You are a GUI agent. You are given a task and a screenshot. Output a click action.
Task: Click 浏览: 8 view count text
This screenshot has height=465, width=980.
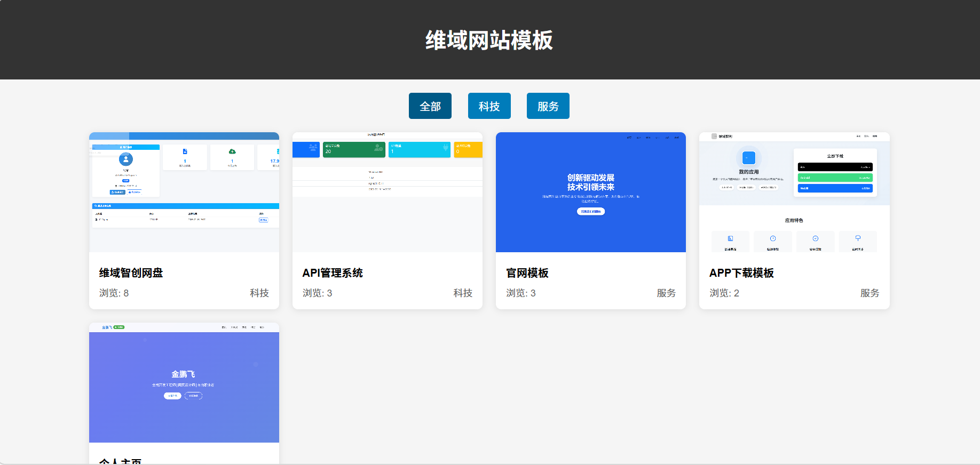click(114, 293)
